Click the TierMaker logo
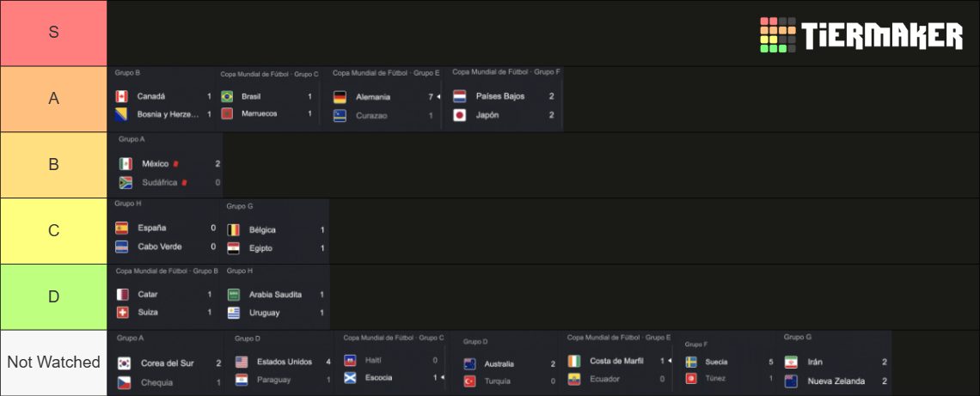Screen dimensions: 980x396 tap(861, 35)
